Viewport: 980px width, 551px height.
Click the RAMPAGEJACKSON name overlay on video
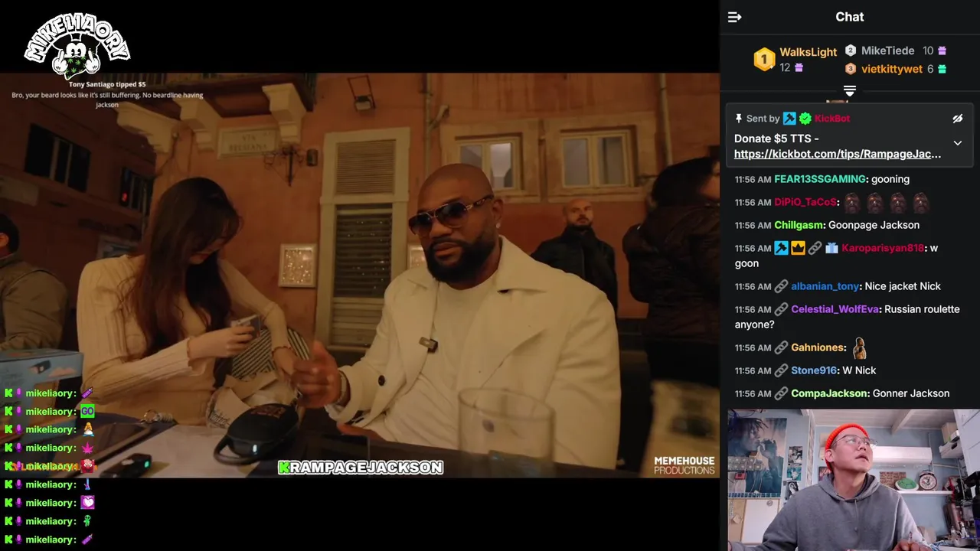coord(360,467)
